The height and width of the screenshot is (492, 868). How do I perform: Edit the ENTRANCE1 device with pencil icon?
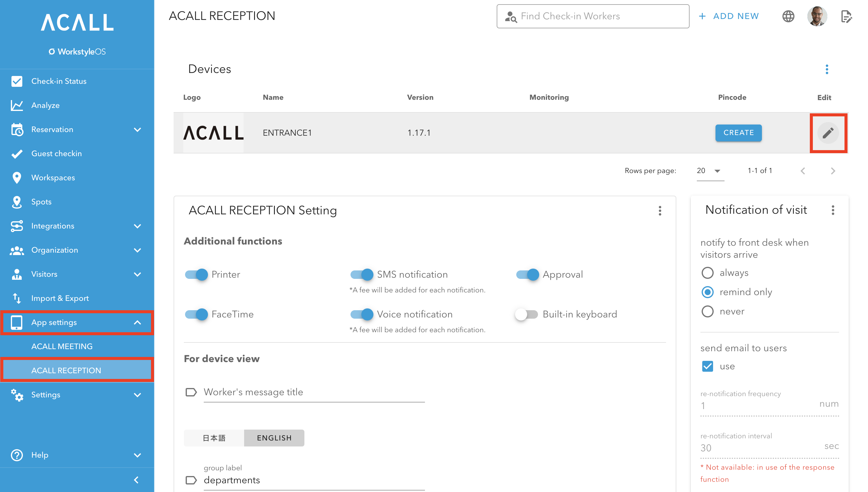[x=828, y=133]
